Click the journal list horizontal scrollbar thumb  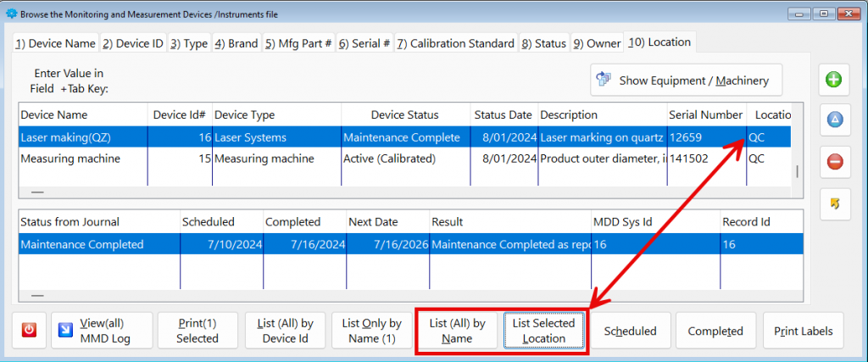37,296
